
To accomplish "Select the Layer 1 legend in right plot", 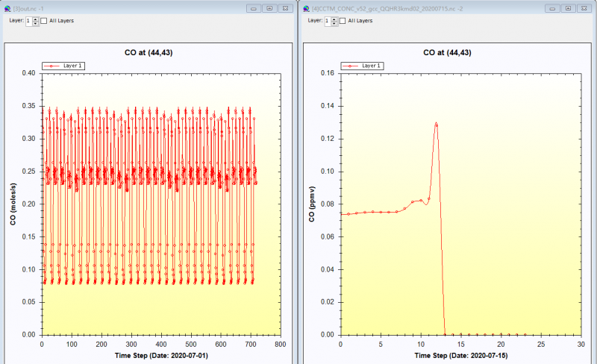I will point(361,66).
